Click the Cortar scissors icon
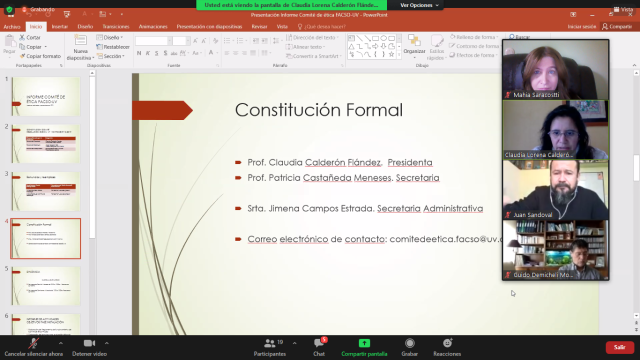 (22, 37)
